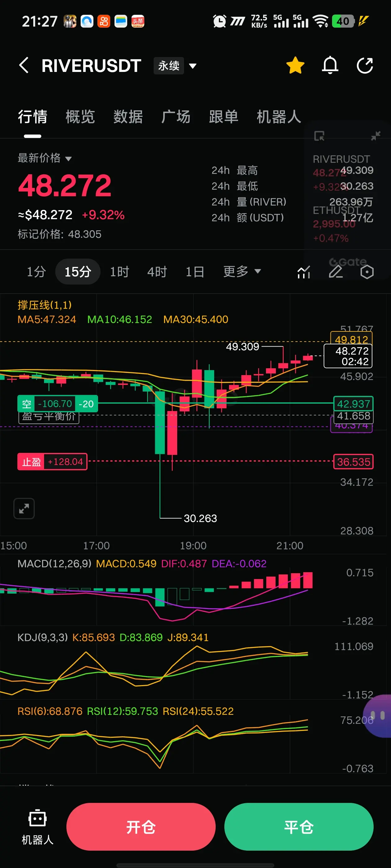Switch to the 概览 tab

80,117
